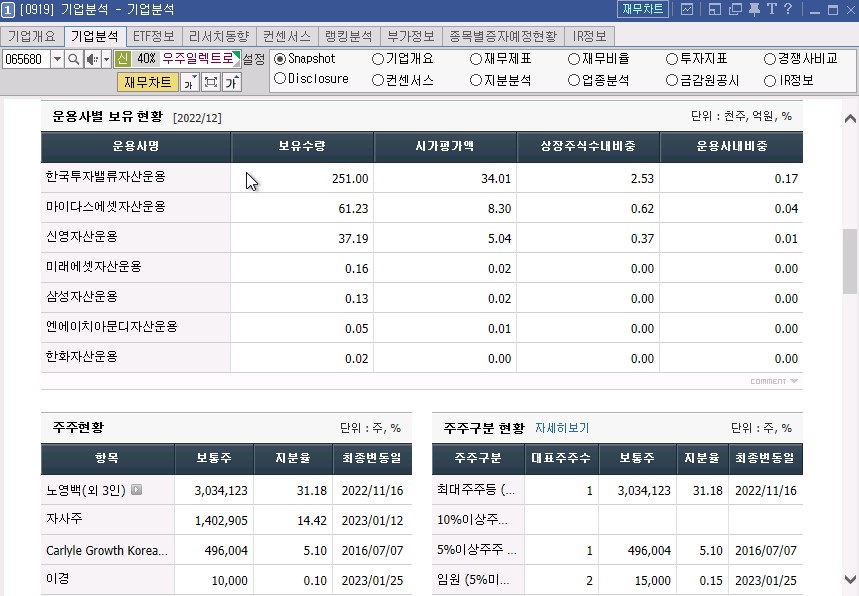Click the magnifier stock search icon
Viewport: 859px width, 596px height.
click(73, 59)
